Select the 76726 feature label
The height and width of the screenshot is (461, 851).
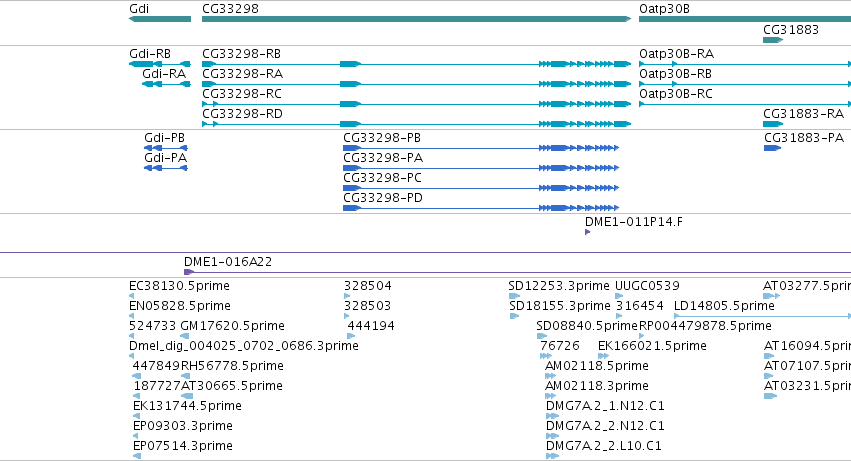coord(560,346)
